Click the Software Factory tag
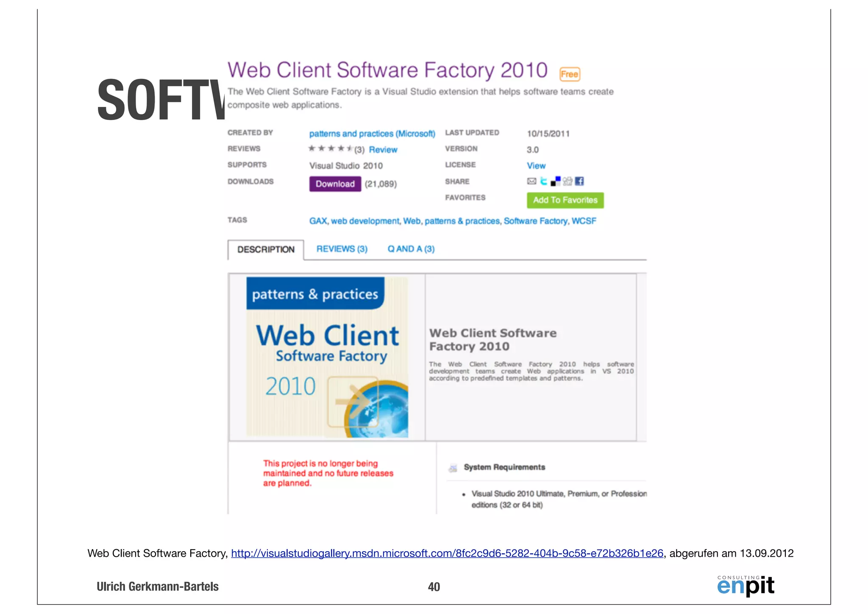The image size is (868, 614). click(535, 221)
